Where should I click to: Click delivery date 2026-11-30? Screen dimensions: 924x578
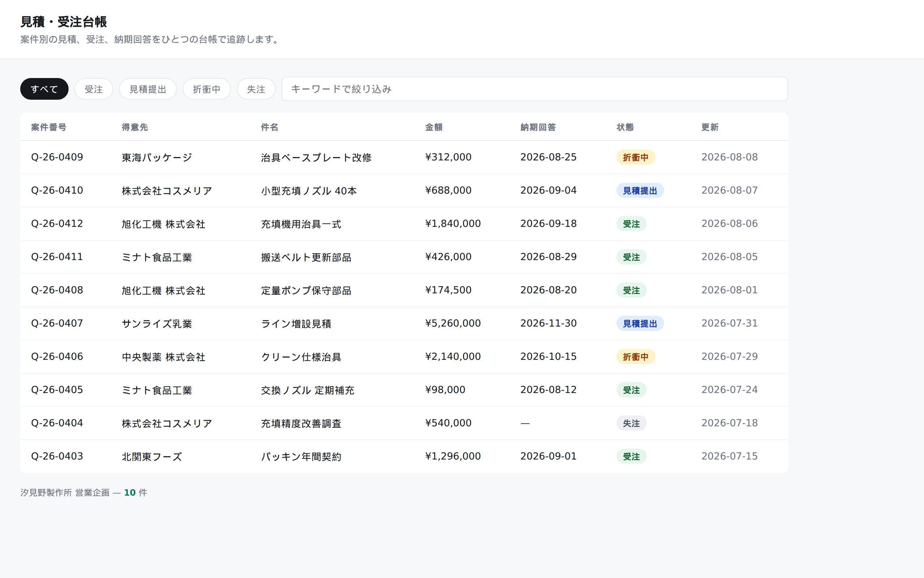(x=548, y=323)
